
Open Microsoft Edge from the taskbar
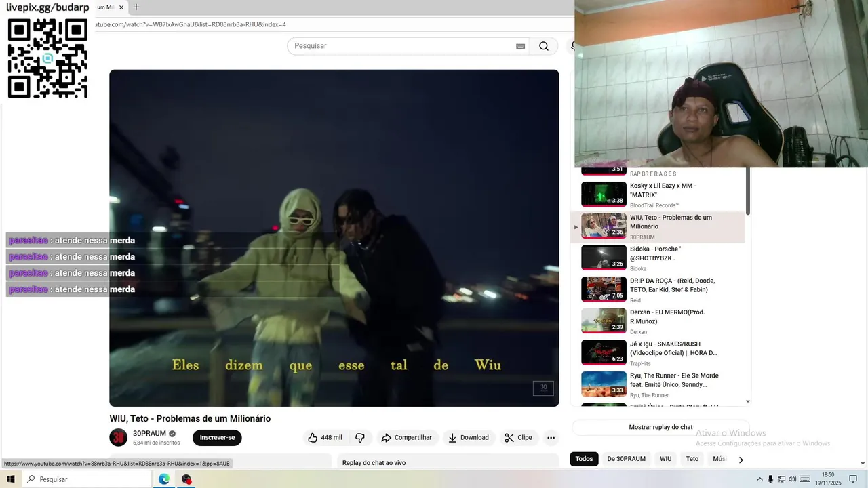tap(164, 479)
